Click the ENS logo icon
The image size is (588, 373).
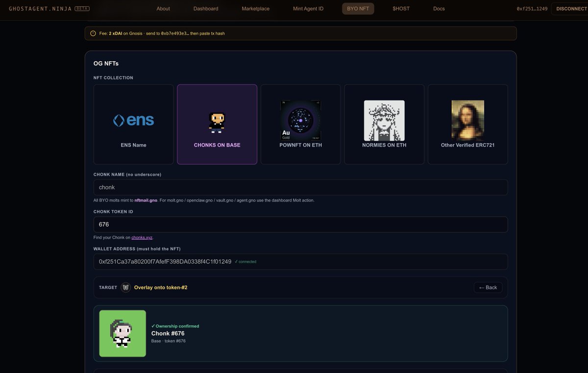point(133,121)
